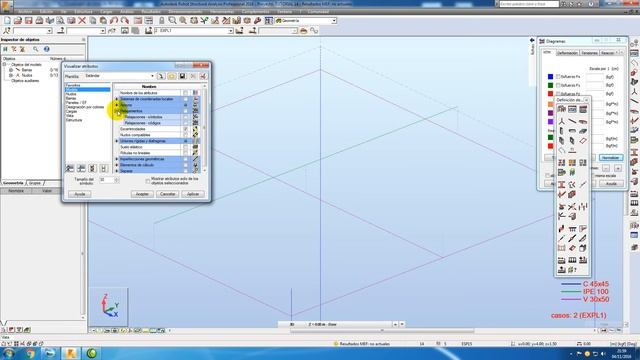Click the column icon in Definición palette
The image size is (640, 360).
[562, 131]
